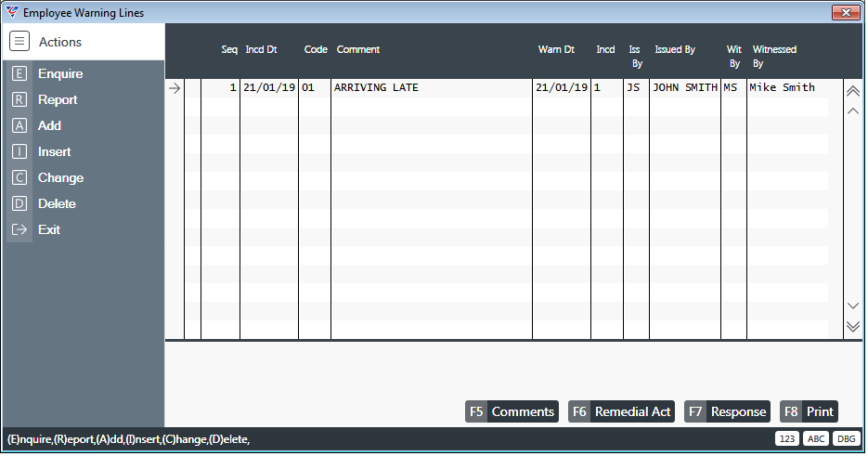The image size is (868, 456).
Task: Click the Comment column header
Action: click(358, 49)
